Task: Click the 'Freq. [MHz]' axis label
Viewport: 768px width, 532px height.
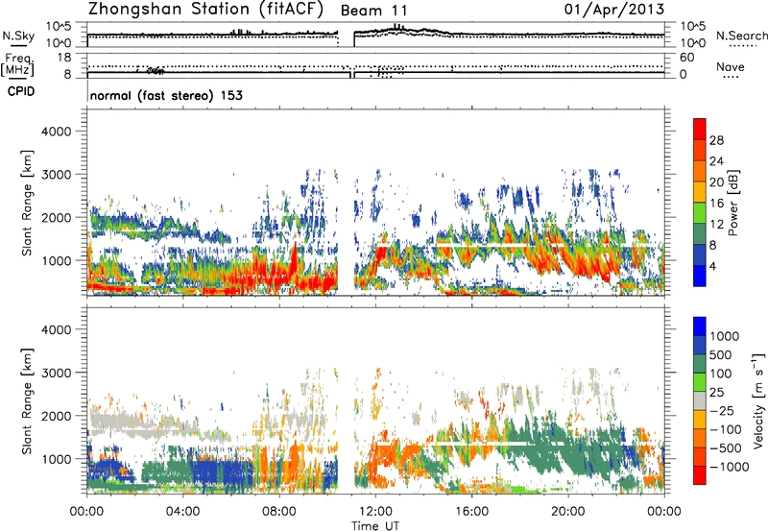Action: 18,64
